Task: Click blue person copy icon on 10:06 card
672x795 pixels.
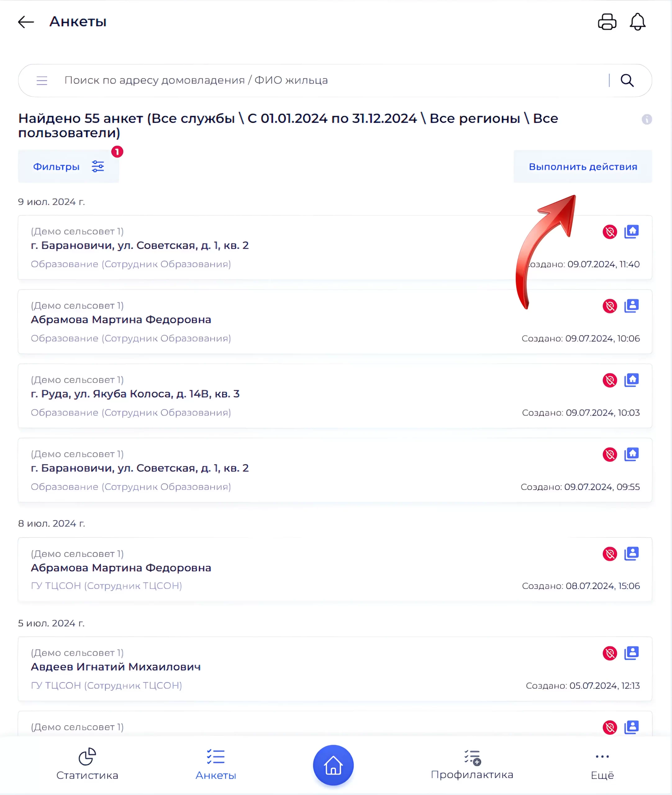Action: point(631,306)
